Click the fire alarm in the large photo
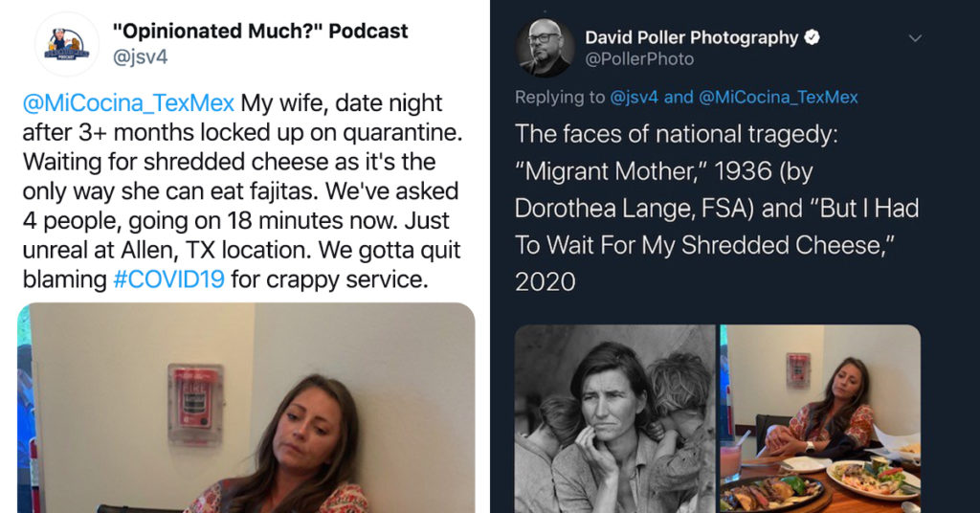The width and height of the screenshot is (980, 513). [195, 404]
